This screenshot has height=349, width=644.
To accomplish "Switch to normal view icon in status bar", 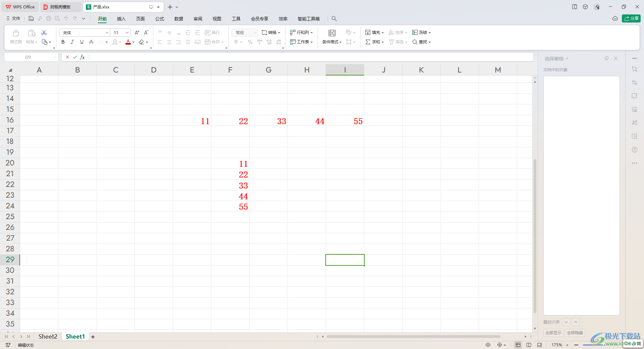I will (518, 345).
